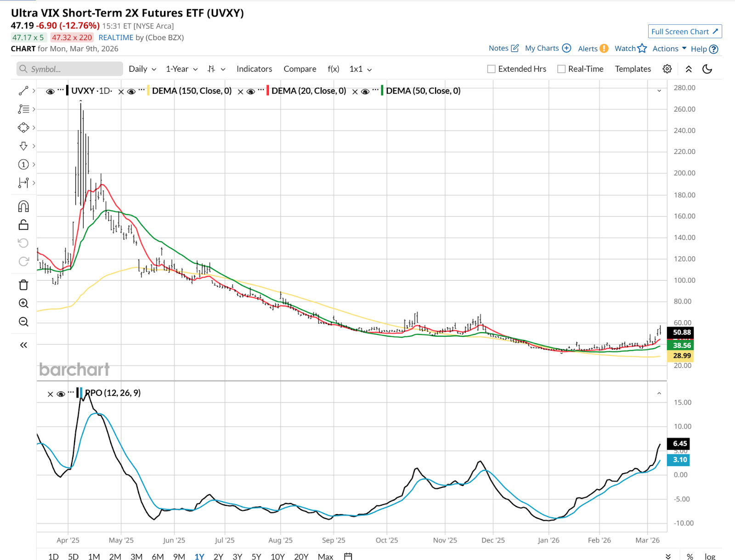
Task: Select the 5D range tab
Action: [73, 556]
